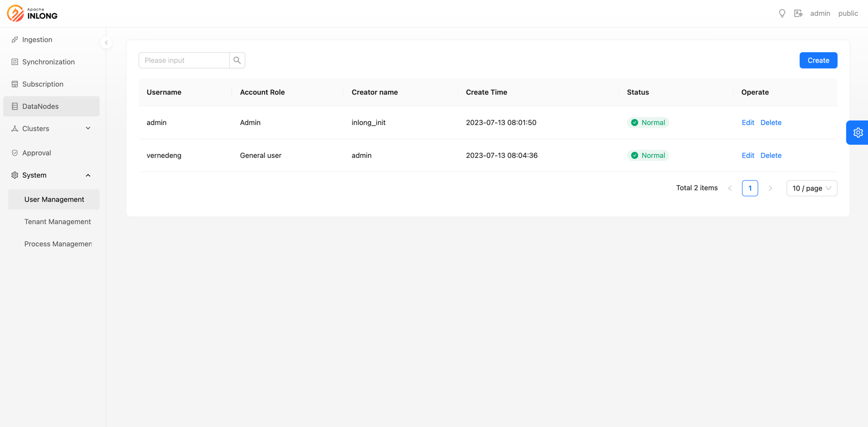This screenshot has height=427, width=868.
Task: Open the 10 / page size dropdown
Action: coord(811,188)
